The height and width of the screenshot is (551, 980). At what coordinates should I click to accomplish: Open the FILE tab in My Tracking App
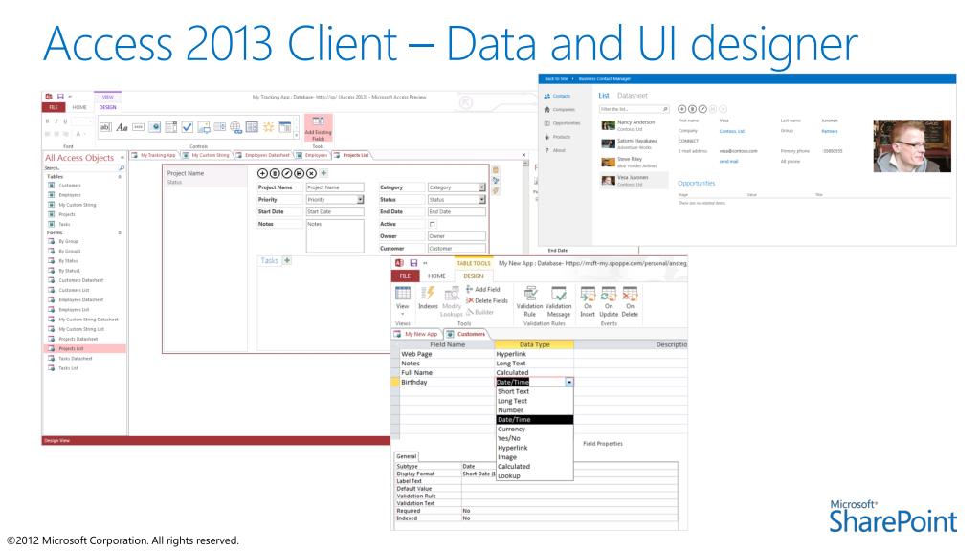(54, 107)
